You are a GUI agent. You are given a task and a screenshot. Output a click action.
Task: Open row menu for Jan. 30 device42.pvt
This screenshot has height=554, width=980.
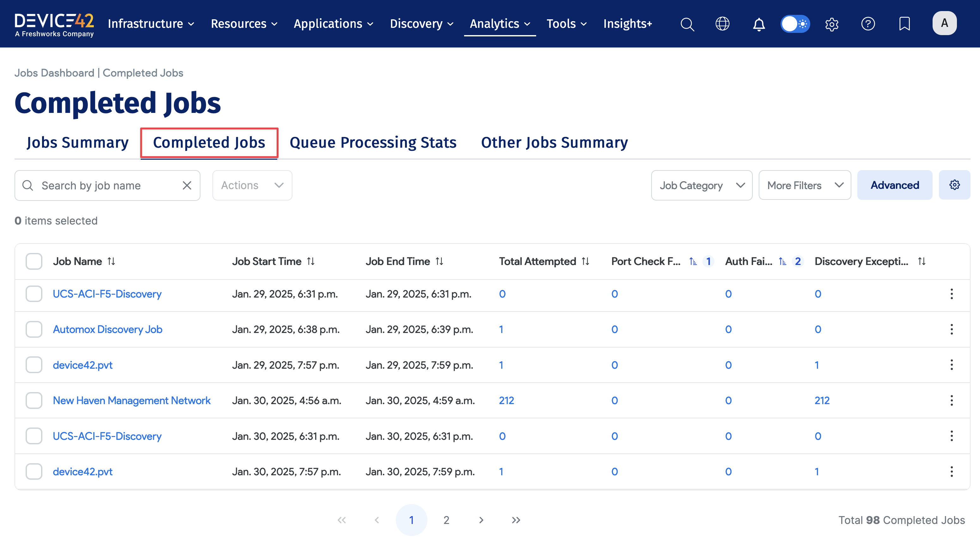point(952,471)
